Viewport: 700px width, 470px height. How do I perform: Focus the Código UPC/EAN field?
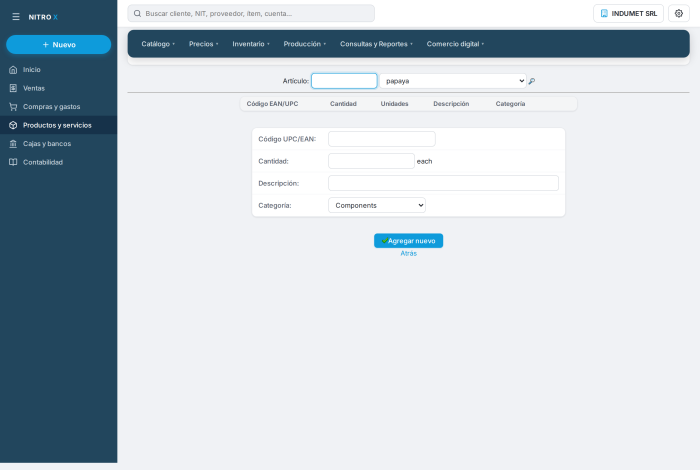pyautogui.click(x=382, y=139)
